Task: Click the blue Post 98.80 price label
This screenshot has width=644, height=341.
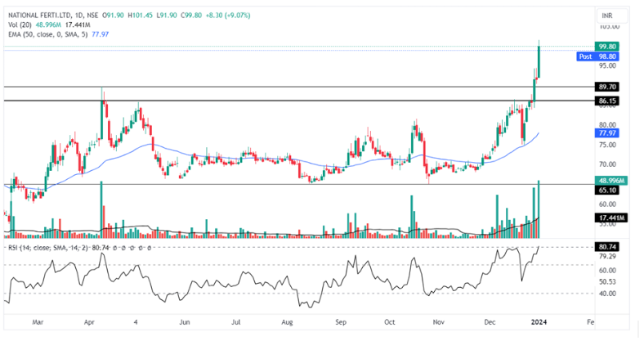Action: coord(599,56)
